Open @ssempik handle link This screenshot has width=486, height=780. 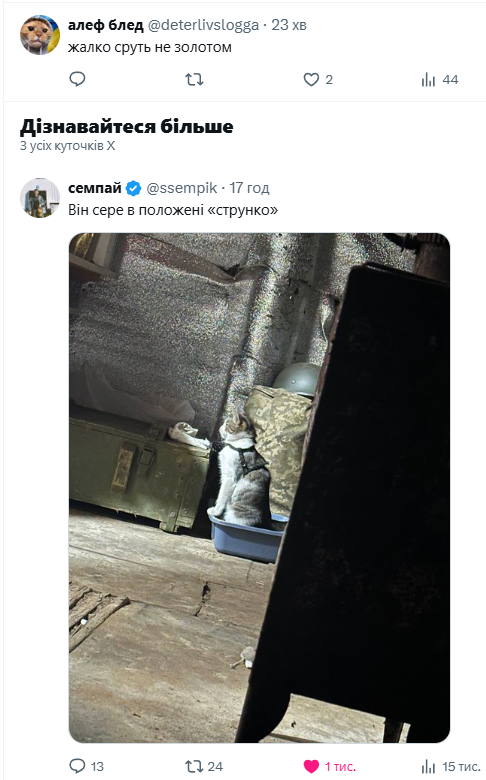click(x=182, y=188)
